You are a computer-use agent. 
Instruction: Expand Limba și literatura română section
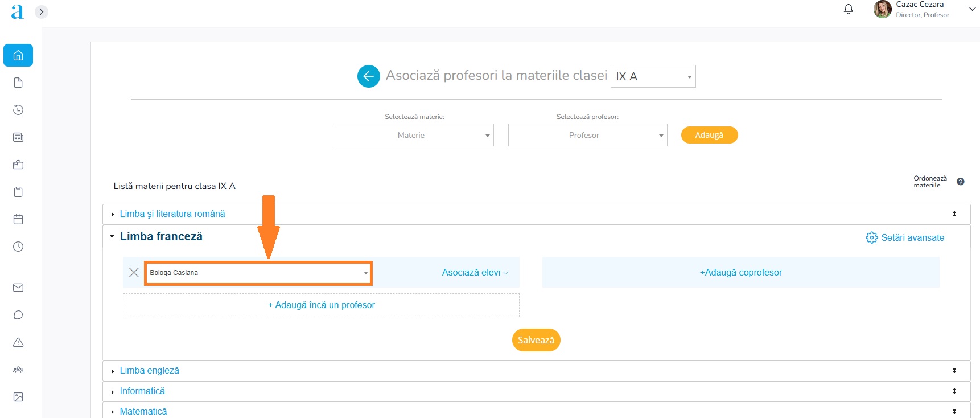point(172,214)
